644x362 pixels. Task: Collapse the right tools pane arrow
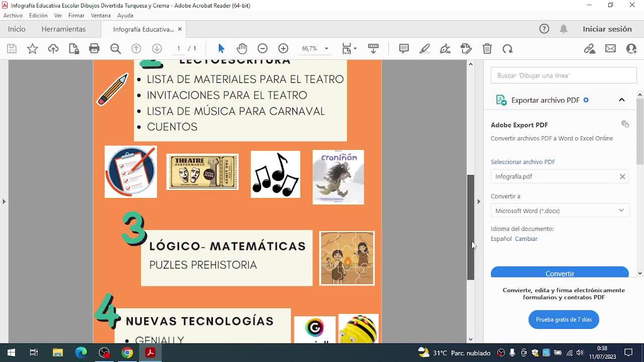click(478, 201)
